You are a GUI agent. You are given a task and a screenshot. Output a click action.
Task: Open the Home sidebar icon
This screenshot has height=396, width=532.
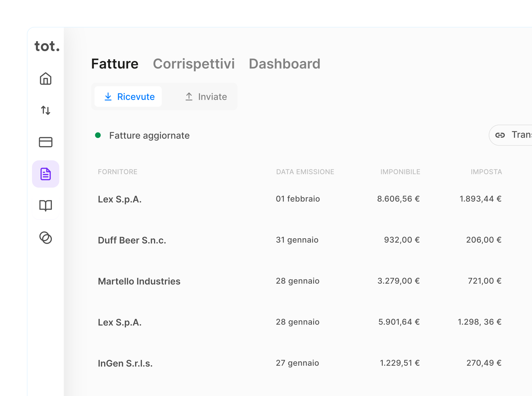point(46,79)
